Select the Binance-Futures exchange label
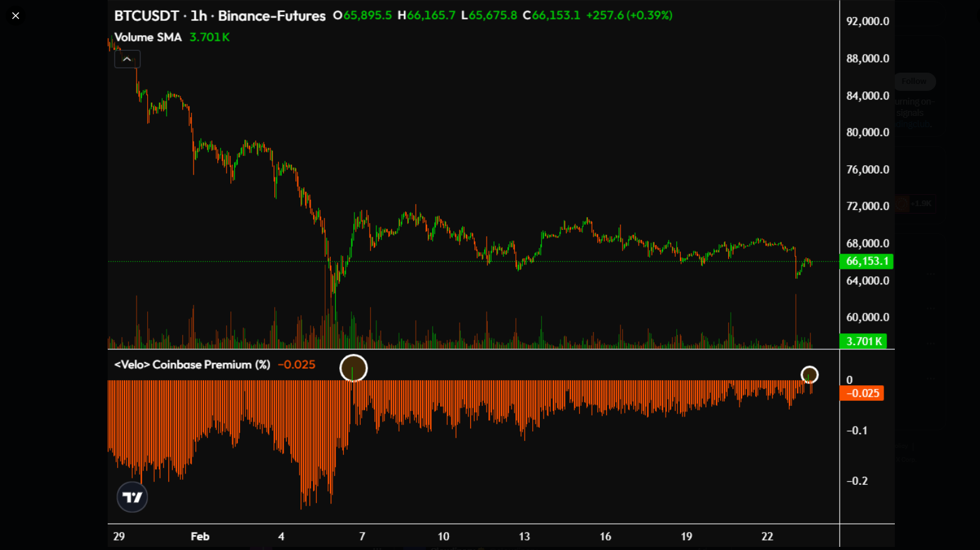The width and height of the screenshot is (980, 550). 271,16
